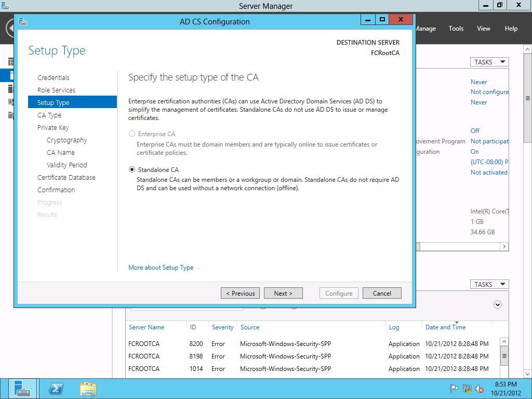
Task: Expand the events filter chevron button
Action: click(x=497, y=304)
